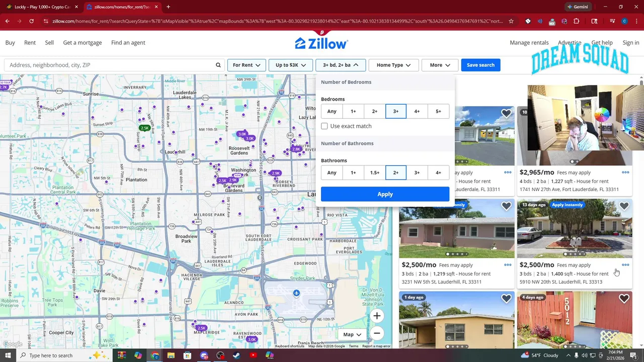Open the Chrome profile avatar
The width and height of the screenshot is (644, 362).
tap(624, 21)
